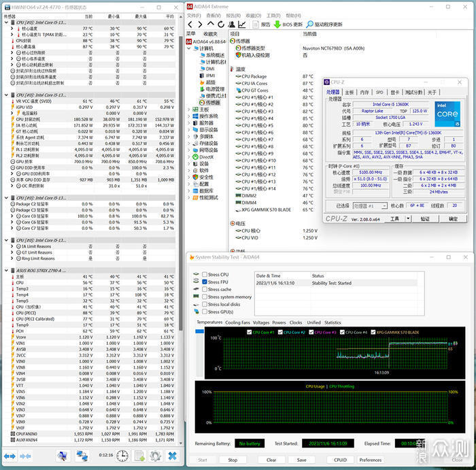Open CPU-Z processor selection dropdown
The image size is (476, 470).
click(x=384, y=206)
